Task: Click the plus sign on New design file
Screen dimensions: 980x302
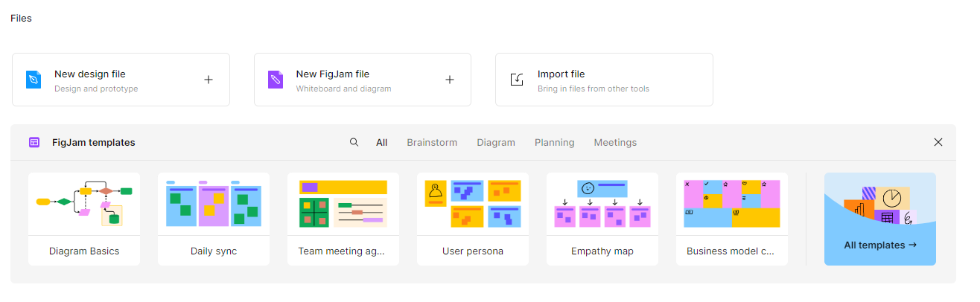Action: [209, 80]
